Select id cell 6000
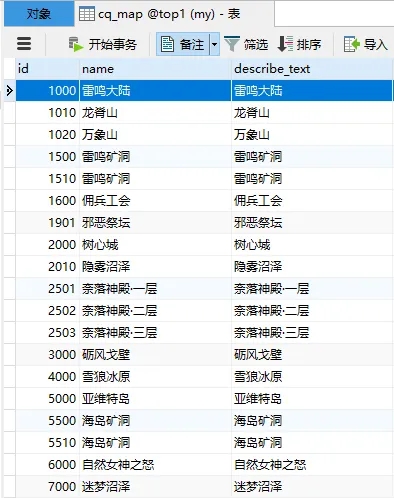 (x=47, y=465)
